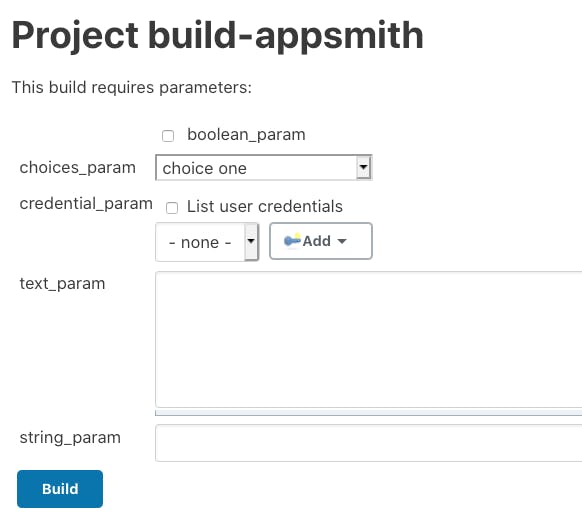582x522 pixels.
Task: Click the boolean_param label text
Action: [246, 134]
